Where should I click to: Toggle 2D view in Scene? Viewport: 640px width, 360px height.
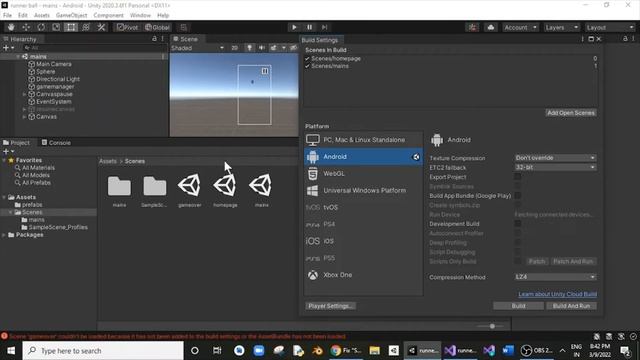point(234,48)
